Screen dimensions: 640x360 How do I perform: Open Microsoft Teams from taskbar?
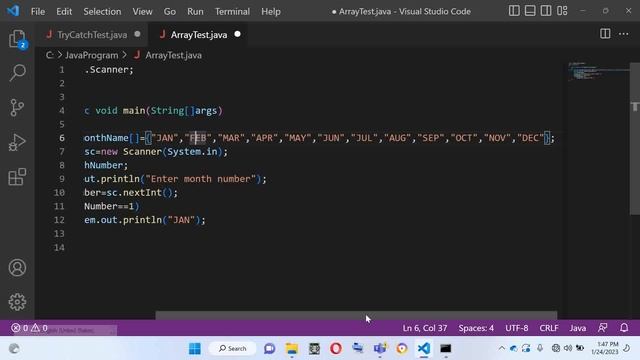coord(380,349)
